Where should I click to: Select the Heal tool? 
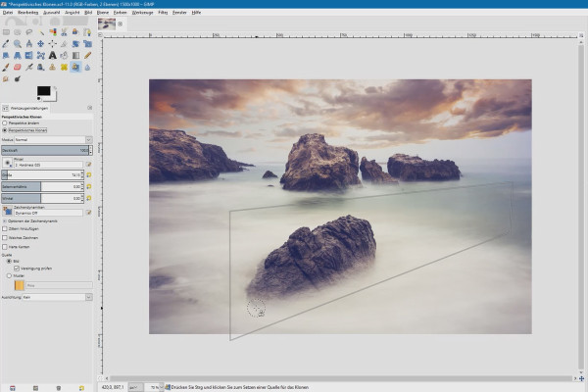(64, 68)
